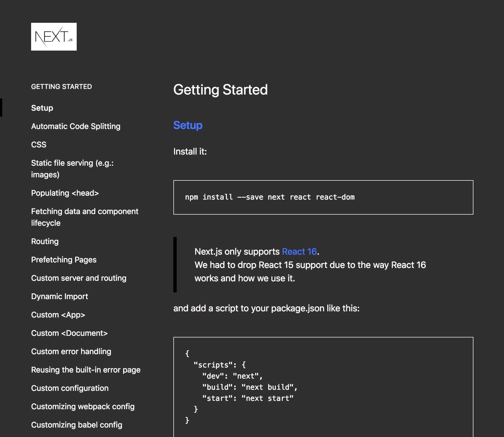Image resolution: width=504 pixels, height=437 pixels.
Task: Navigate to Customizing webpack config
Action: pos(83,406)
